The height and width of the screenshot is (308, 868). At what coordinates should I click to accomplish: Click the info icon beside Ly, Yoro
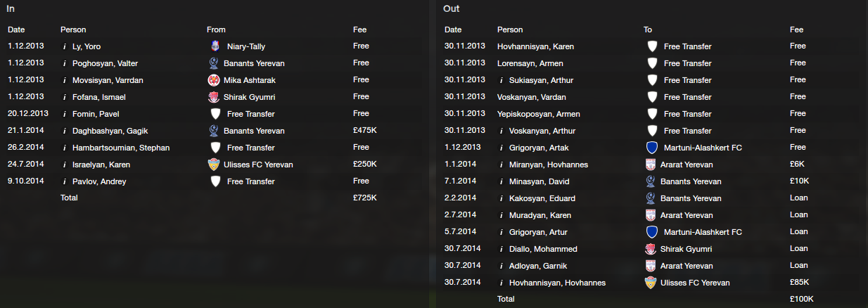[64, 46]
